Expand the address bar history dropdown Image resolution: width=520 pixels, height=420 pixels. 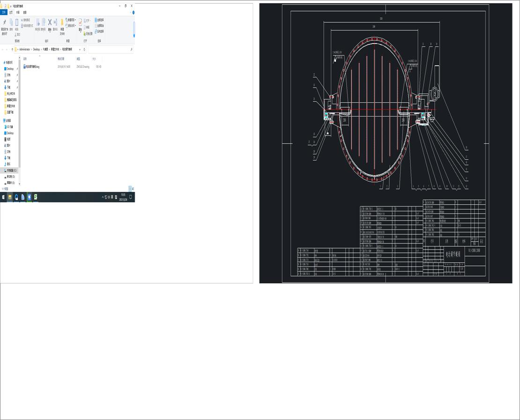[x=80, y=49]
